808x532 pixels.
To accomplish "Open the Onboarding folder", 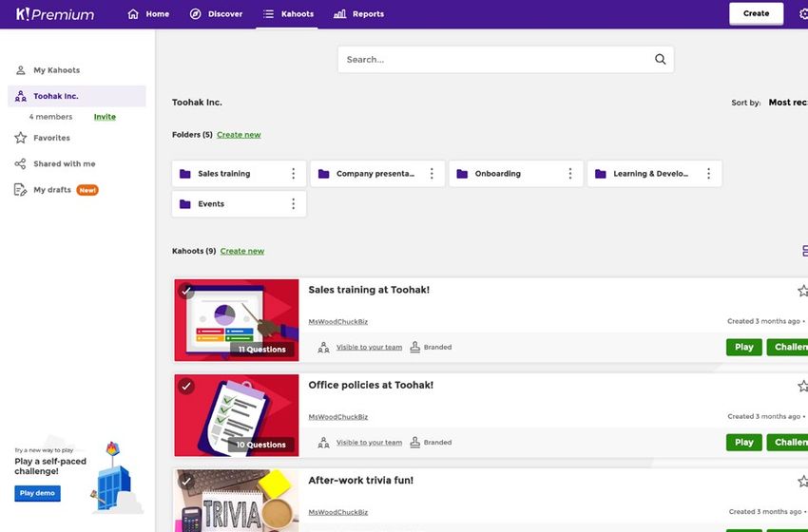I will (x=516, y=174).
